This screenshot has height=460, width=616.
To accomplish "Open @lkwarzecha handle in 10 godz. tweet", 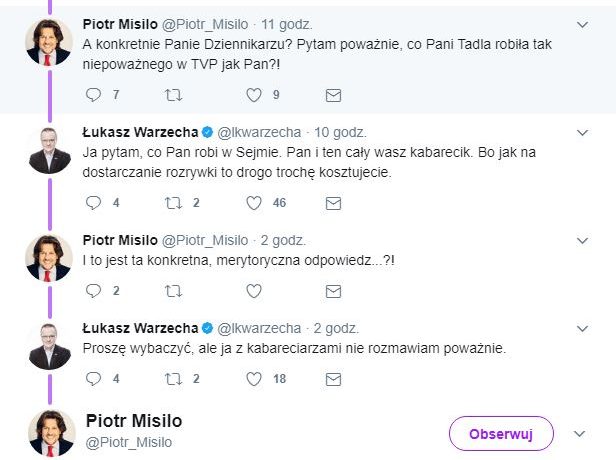I will [x=259, y=132].
